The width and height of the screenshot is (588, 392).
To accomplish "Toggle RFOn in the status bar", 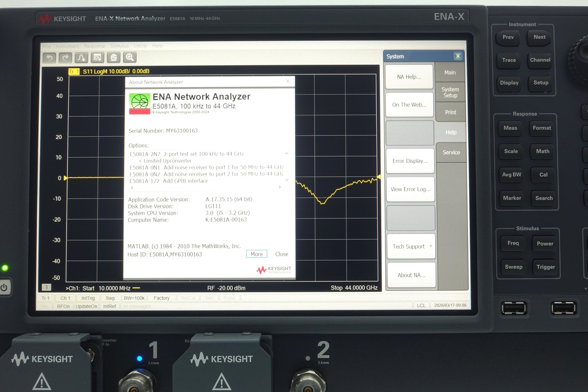I will (x=63, y=306).
